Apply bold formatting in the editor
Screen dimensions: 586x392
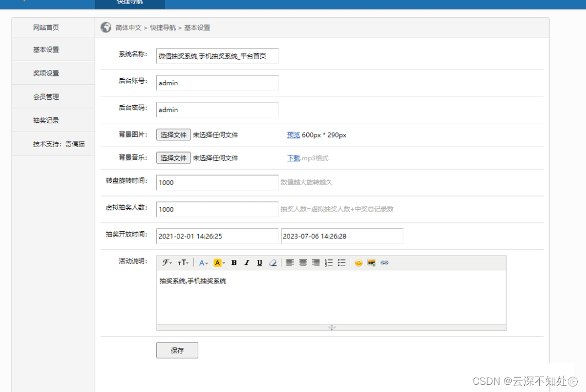click(234, 263)
